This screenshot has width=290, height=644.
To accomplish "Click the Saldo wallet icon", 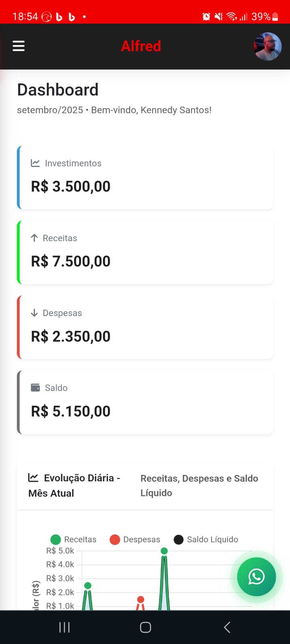I will click(35, 388).
